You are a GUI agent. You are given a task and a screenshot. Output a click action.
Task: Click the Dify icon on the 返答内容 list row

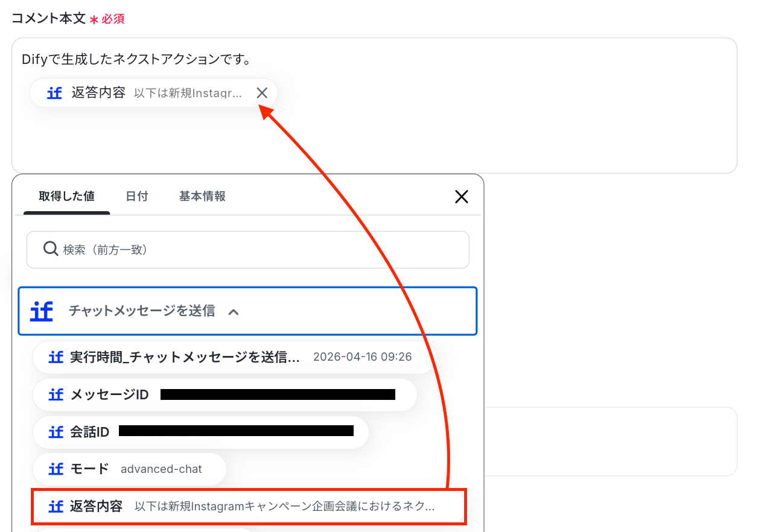[x=56, y=507]
